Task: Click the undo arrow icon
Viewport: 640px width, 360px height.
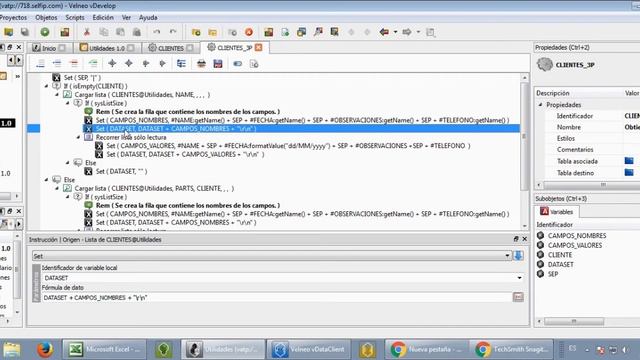Action: (157, 32)
